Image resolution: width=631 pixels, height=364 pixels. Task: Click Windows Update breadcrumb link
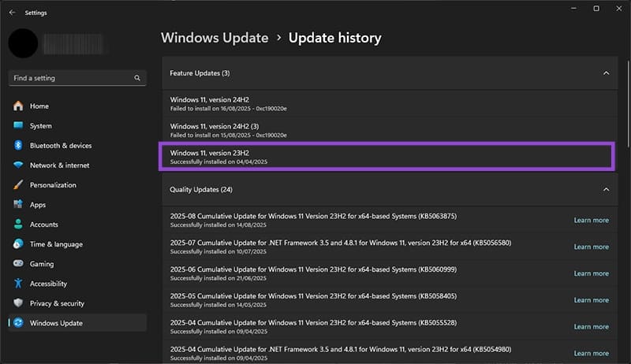tap(215, 38)
